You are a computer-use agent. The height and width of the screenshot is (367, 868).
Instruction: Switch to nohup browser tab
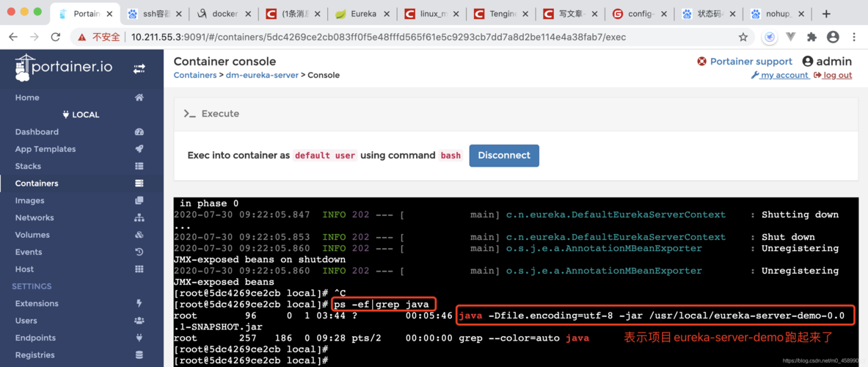pyautogui.click(x=779, y=14)
